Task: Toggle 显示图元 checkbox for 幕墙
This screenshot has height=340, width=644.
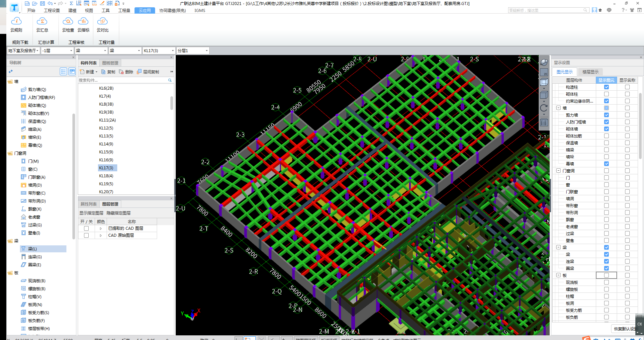Action: (606, 164)
